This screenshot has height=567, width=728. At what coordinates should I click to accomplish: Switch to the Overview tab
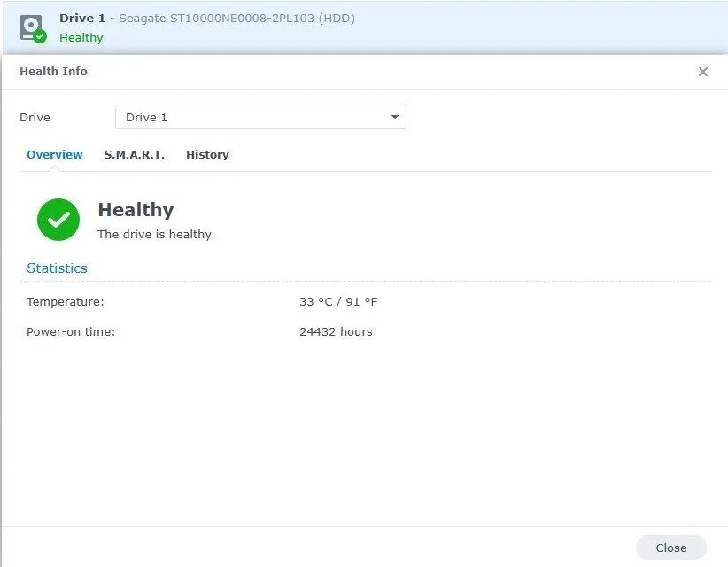(55, 155)
